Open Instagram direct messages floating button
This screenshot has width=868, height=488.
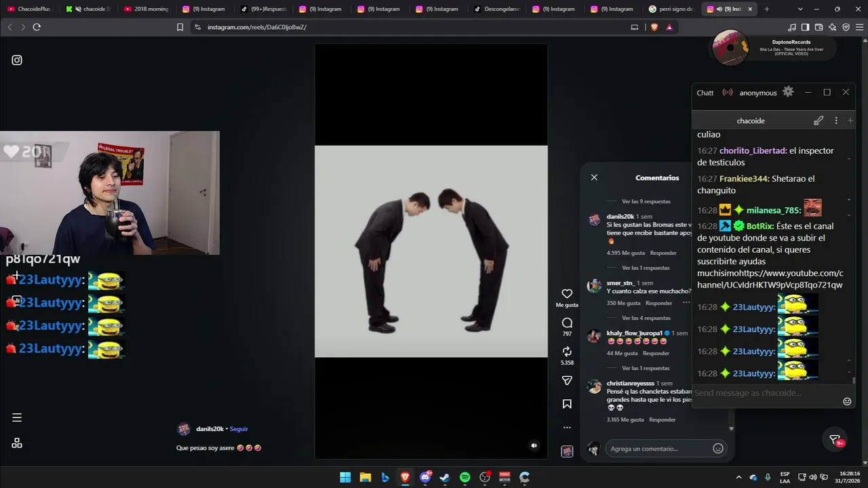[835, 440]
